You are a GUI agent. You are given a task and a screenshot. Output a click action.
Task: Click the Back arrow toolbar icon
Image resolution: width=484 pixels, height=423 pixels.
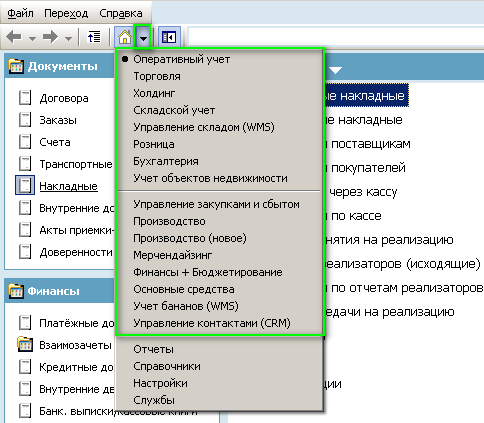(x=14, y=37)
